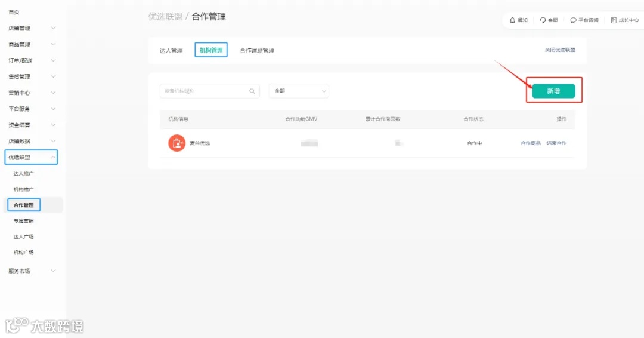This screenshot has width=644, height=338.
Task: Select 合作管理 in the sidebar
Action: tap(23, 205)
